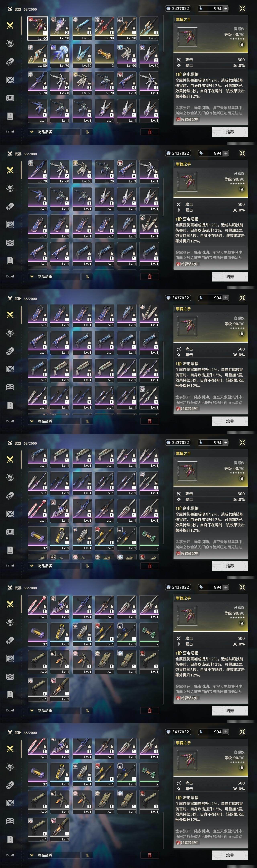The height and width of the screenshot is (868, 257).
Task: Select the capsule consumables icon in topmost sidebar
Action: [x=10, y=62]
